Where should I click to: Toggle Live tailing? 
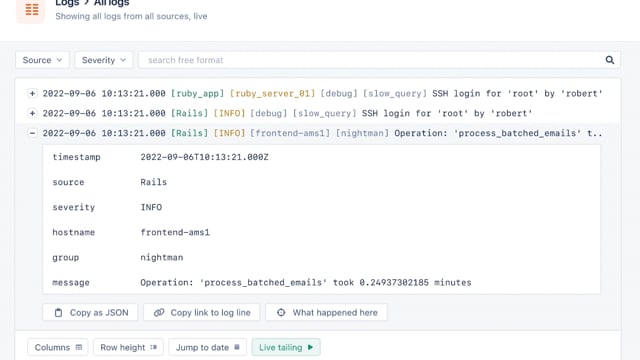click(x=286, y=347)
